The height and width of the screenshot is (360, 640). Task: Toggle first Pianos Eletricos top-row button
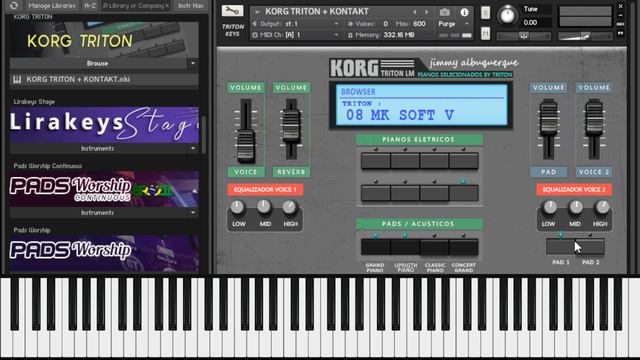point(376,161)
